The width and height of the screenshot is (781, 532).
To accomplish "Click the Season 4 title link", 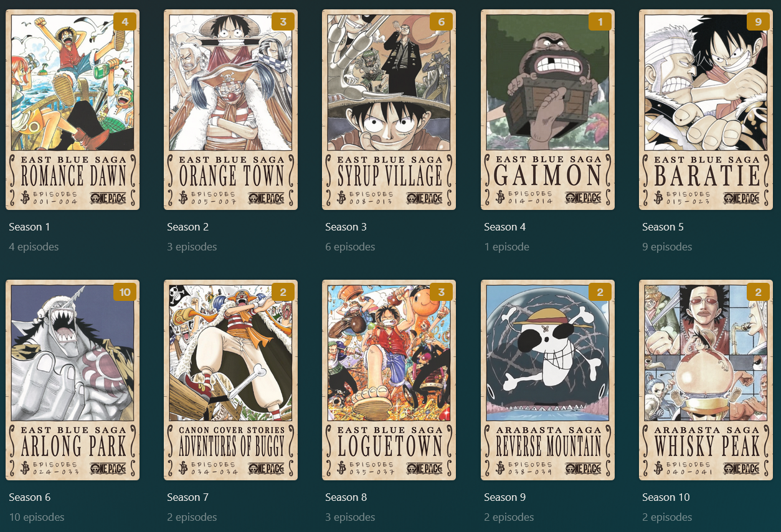I will point(504,227).
